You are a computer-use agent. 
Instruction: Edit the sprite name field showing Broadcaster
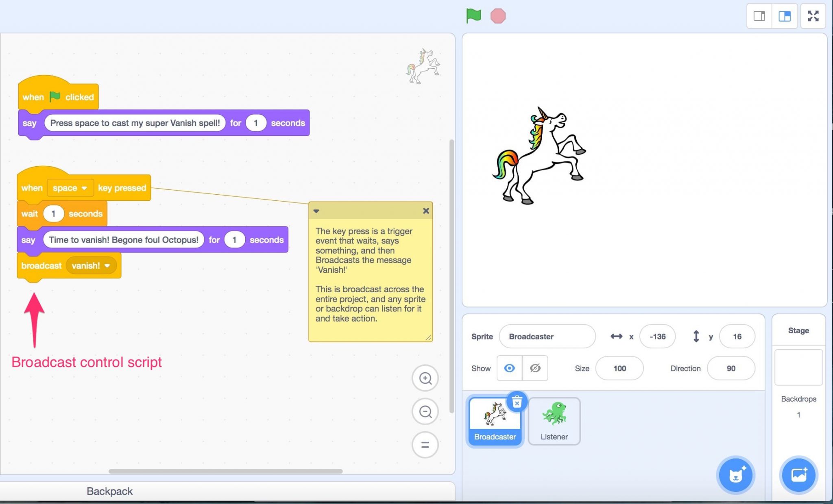[547, 336]
